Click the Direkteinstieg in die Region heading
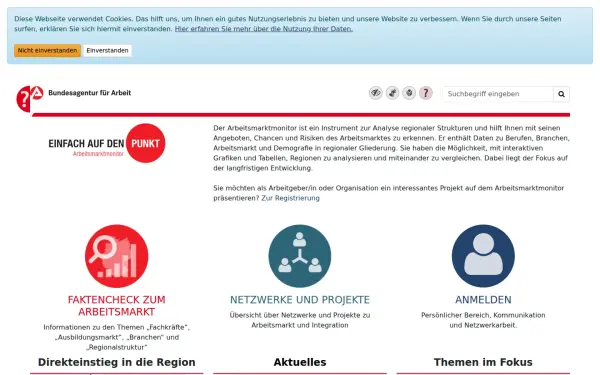 (117, 362)
